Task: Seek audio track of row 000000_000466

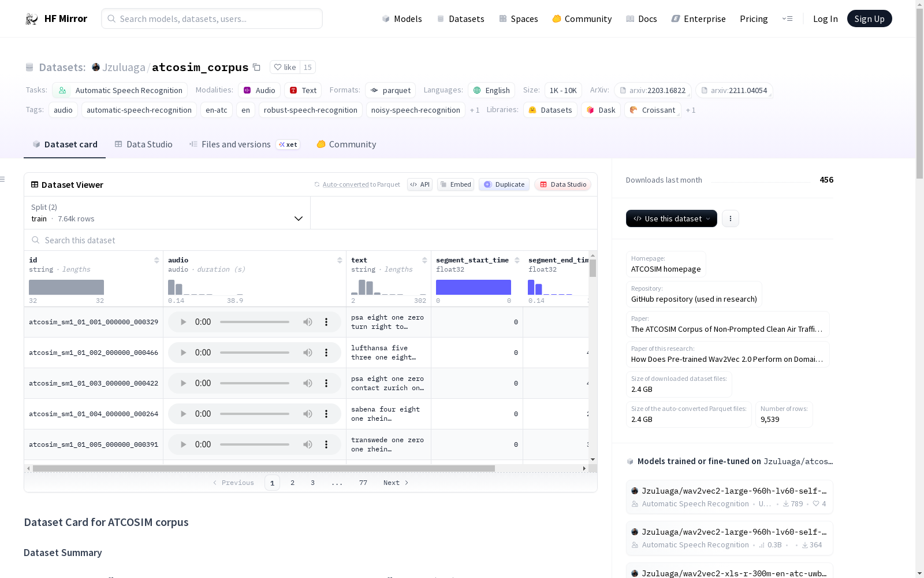Action: pos(255,353)
